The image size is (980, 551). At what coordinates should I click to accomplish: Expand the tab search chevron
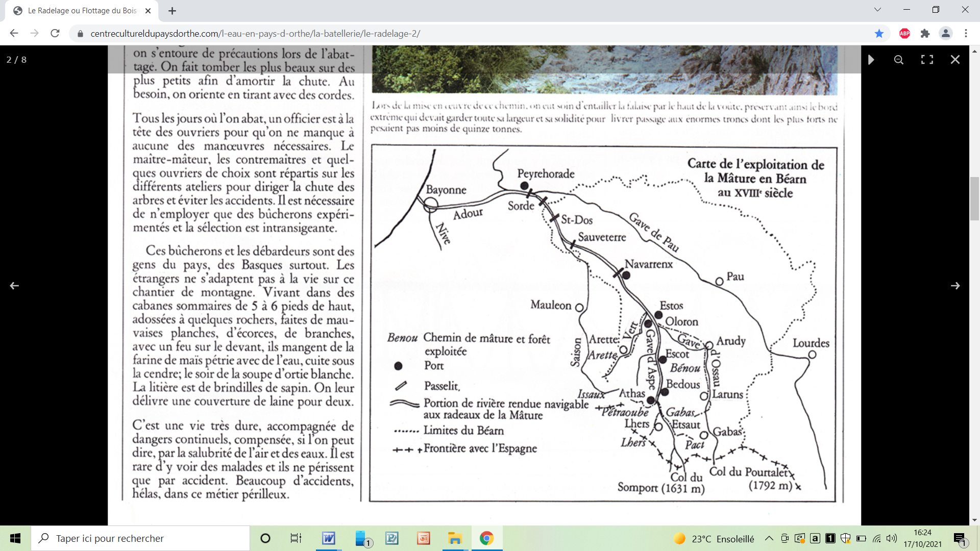[x=877, y=10]
